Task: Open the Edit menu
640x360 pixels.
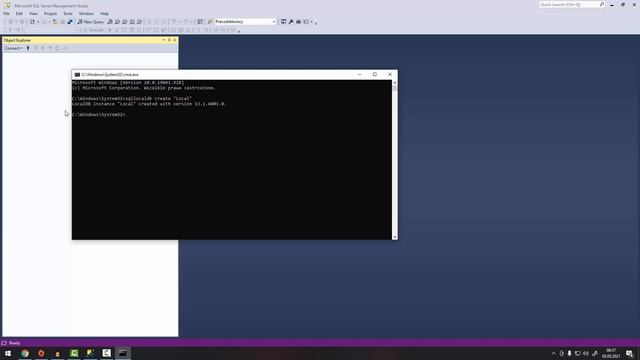Action: tap(19, 13)
